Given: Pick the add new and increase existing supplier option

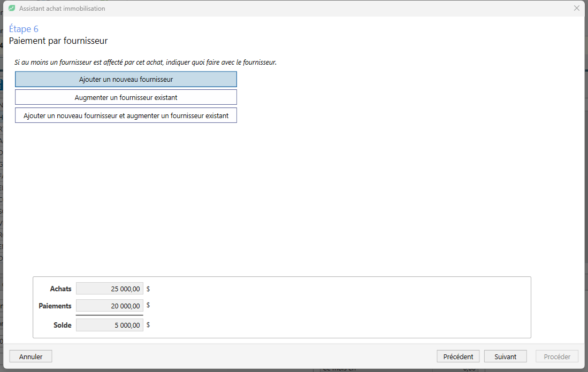Looking at the screenshot, I should click(126, 115).
